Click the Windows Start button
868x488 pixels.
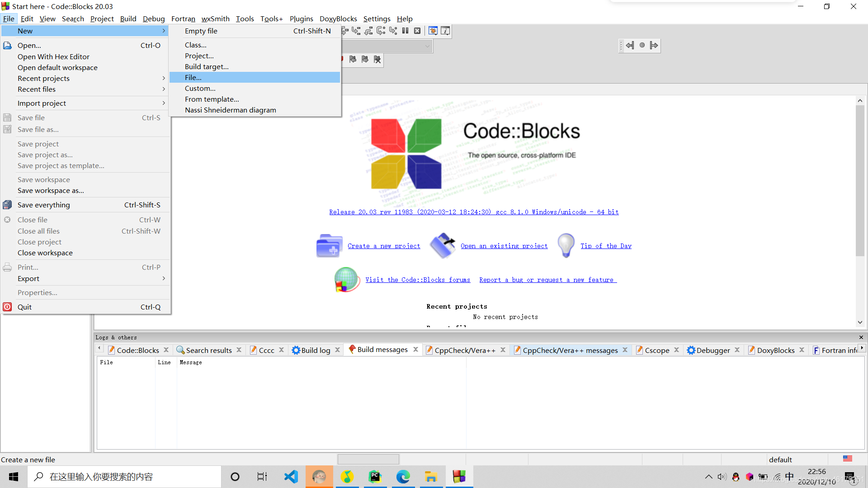tap(14, 477)
